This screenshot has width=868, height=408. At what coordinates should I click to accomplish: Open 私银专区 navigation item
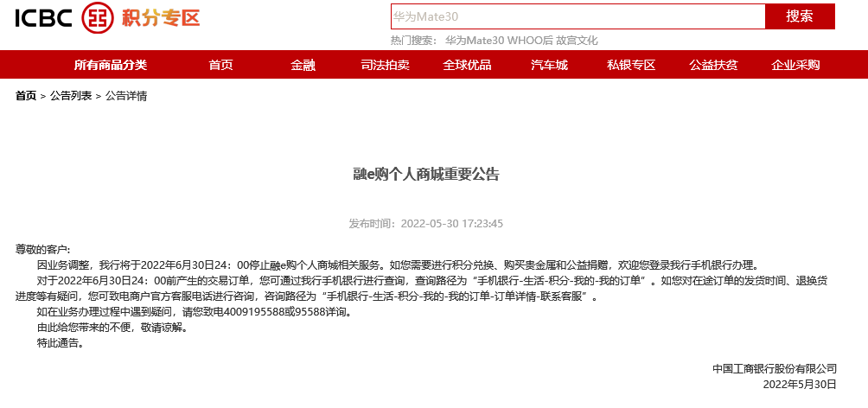[x=631, y=65]
